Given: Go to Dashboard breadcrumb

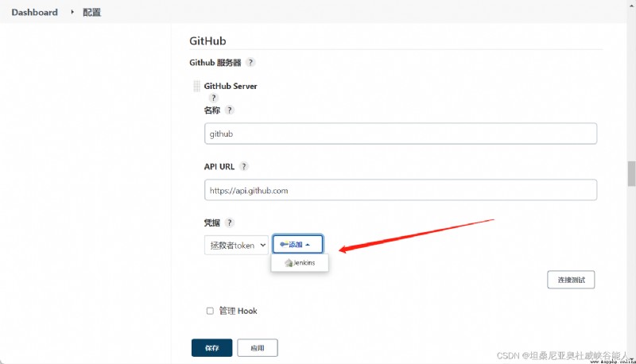Looking at the screenshot, I should pyautogui.click(x=34, y=12).
